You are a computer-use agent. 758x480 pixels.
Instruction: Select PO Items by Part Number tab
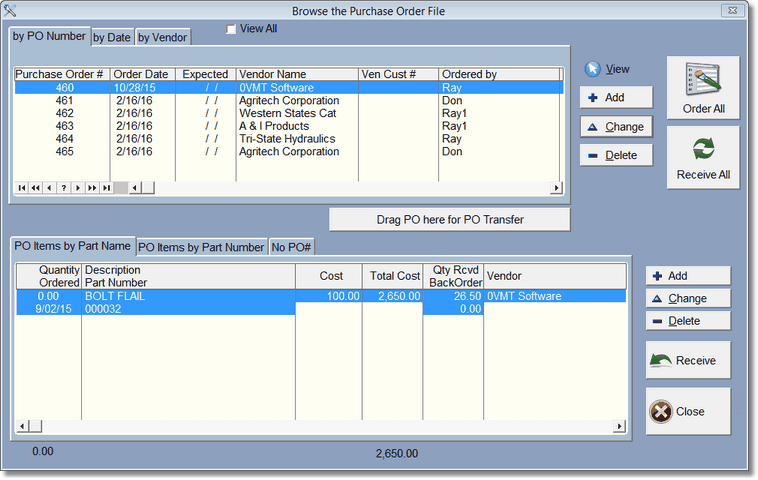click(201, 247)
